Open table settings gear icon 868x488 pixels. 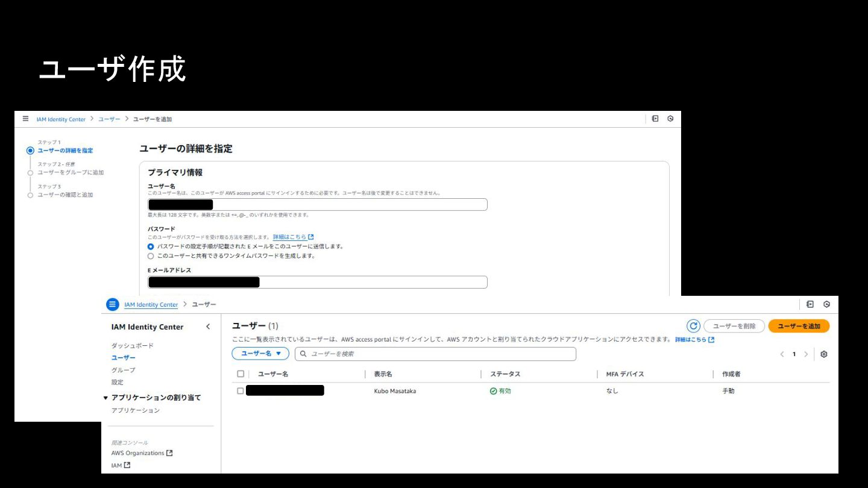point(824,354)
